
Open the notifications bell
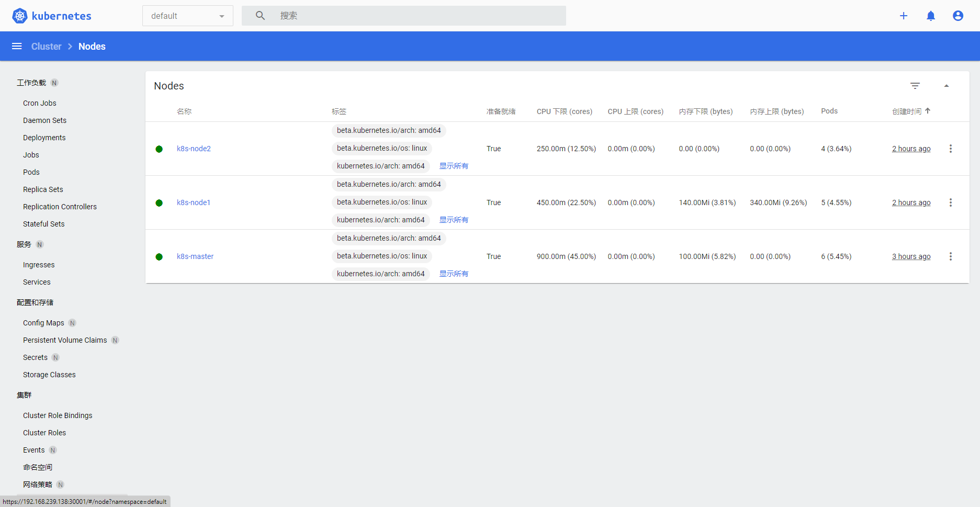pyautogui.click(x=931, y=16)
